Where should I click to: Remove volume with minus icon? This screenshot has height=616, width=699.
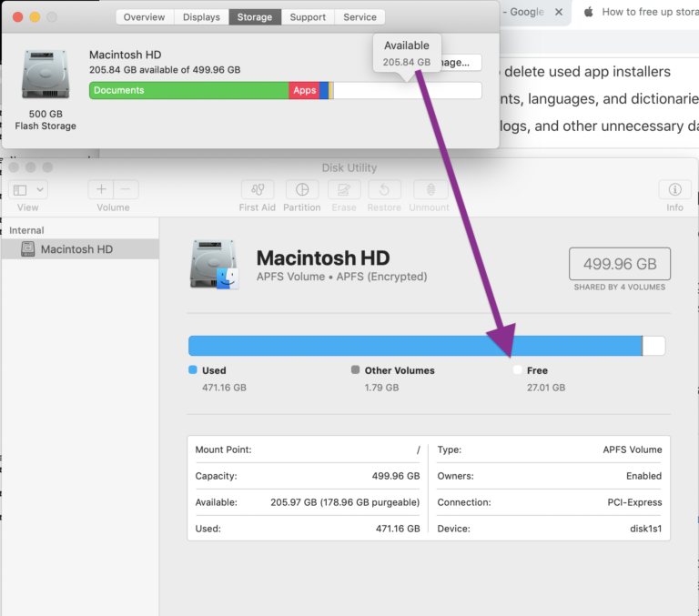tap(127, 189)
